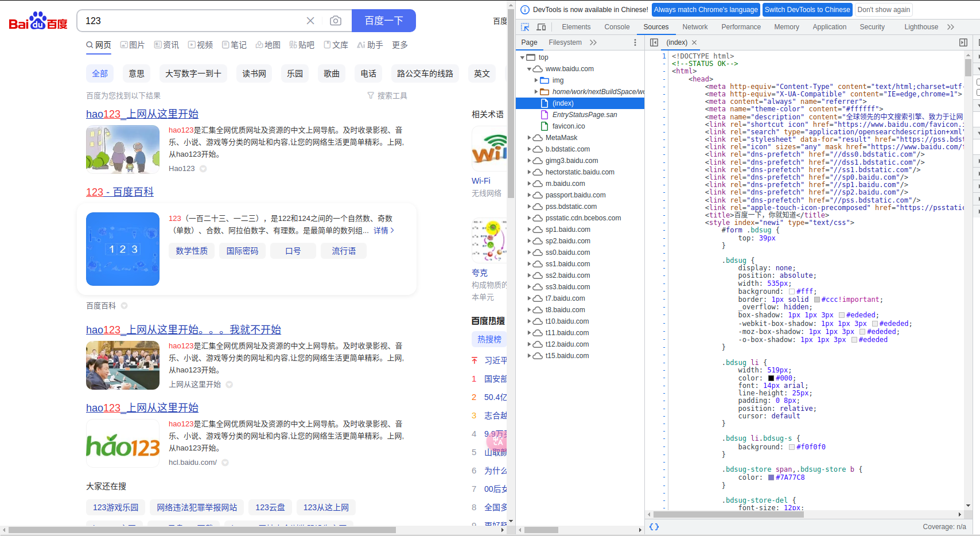Expand the b.bdstatic.com domain

529,149
